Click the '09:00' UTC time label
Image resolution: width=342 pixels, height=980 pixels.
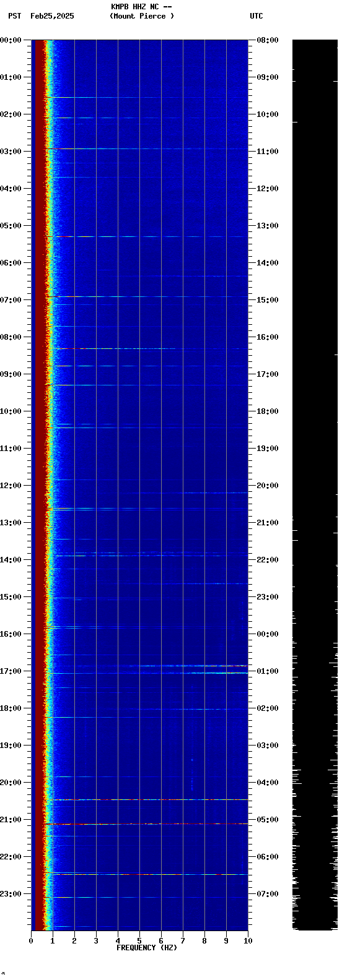click(268, 77)
